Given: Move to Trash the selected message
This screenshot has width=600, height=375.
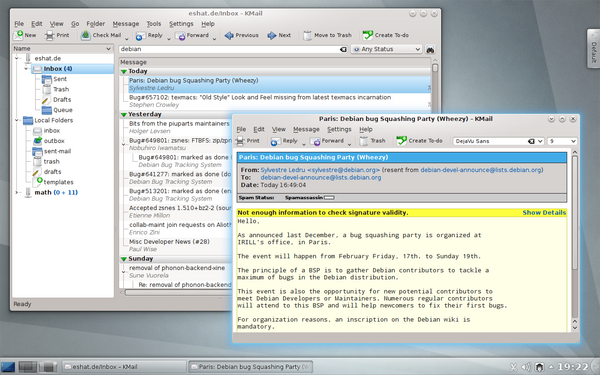Looking at the screenshot, I should coord(328,35).
